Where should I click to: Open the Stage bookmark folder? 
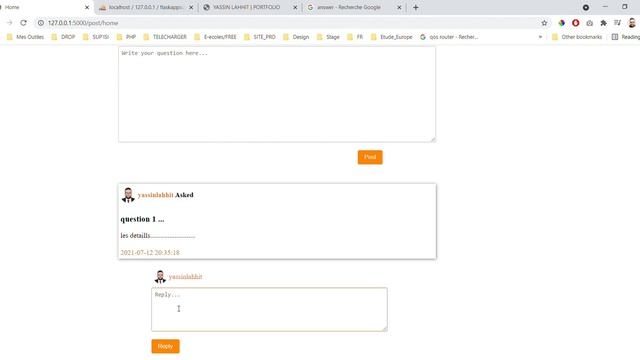pos(328,37)
